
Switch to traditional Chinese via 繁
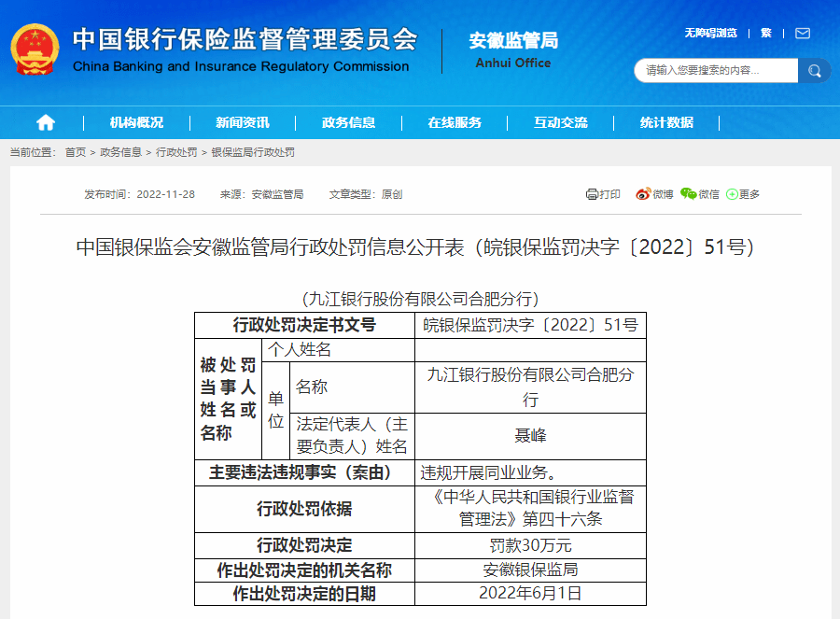766,34
